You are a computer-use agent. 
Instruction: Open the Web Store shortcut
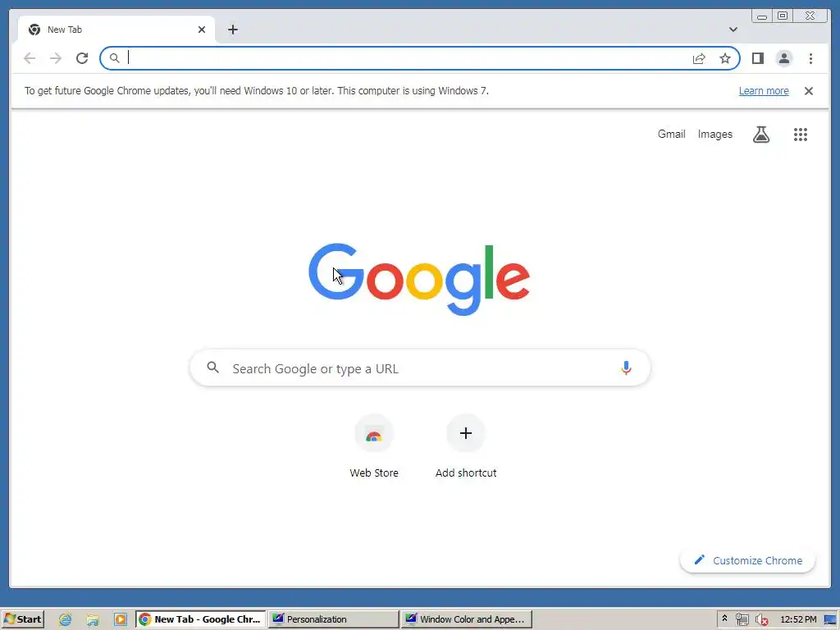(x=374, y=447)
